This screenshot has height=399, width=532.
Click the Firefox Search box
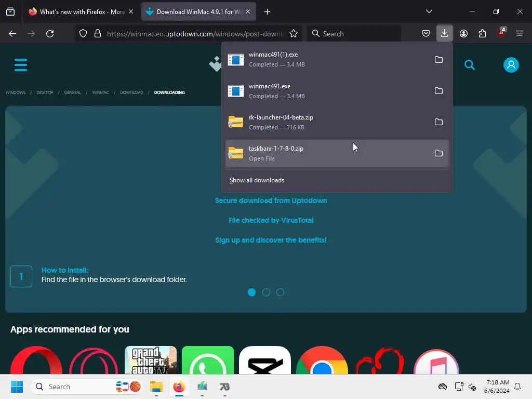[354, 34]
